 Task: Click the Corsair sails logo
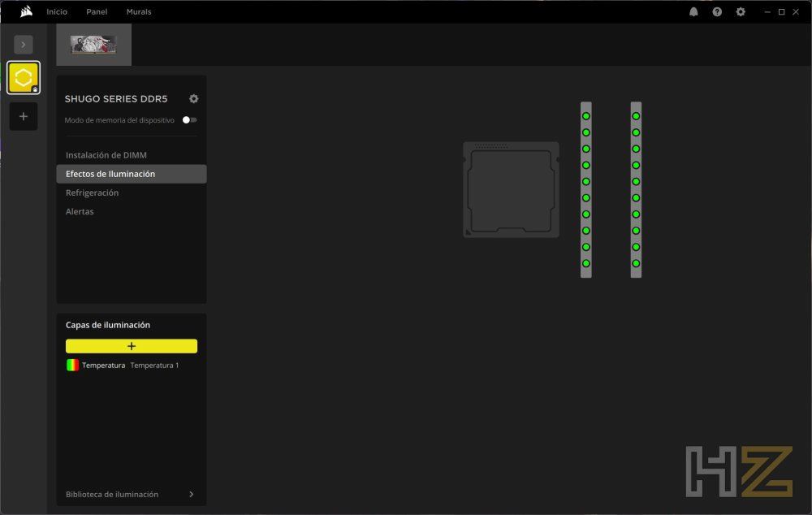pos(26,11)
